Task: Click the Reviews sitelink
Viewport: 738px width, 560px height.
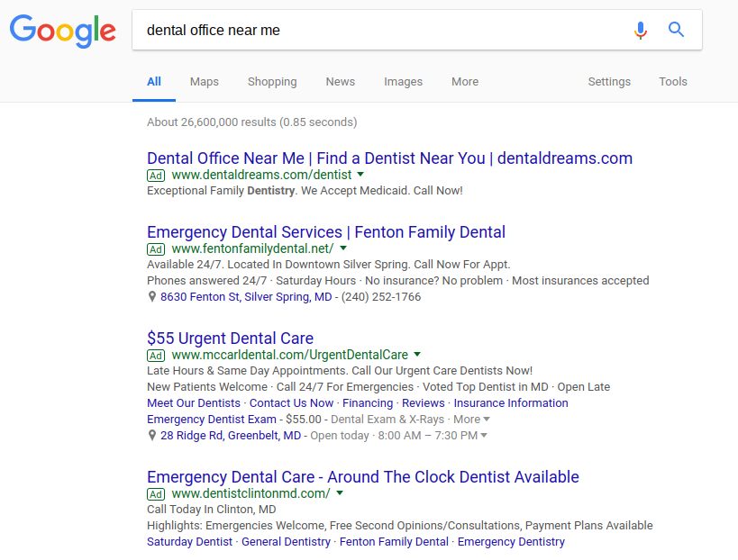Action: [x=424, y=403]
